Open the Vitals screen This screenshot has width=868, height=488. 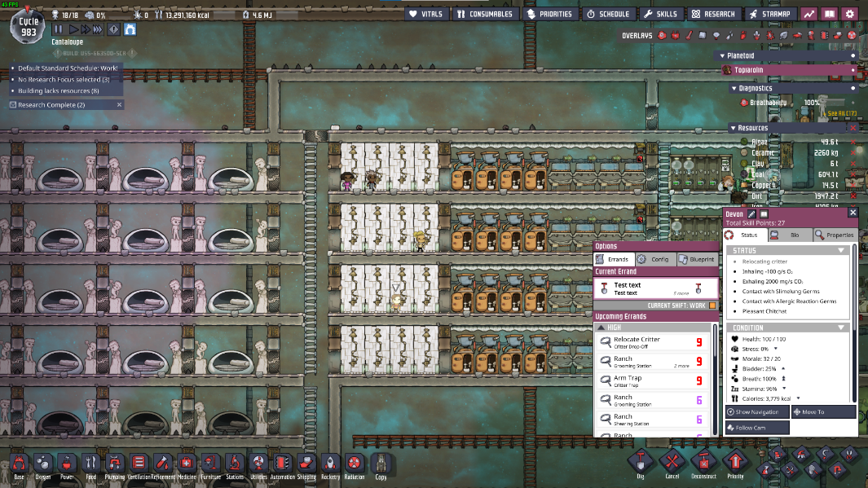click(x=426, y=14)
